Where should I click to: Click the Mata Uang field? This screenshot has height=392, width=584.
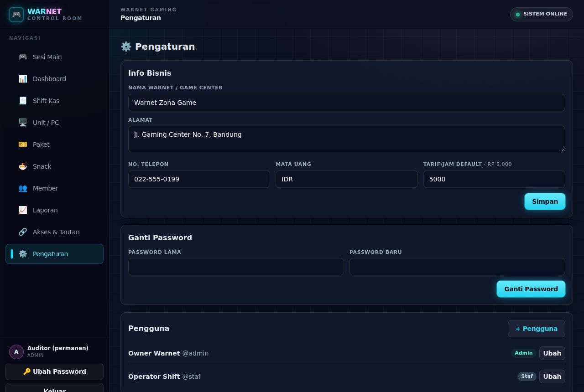[347, 179]
